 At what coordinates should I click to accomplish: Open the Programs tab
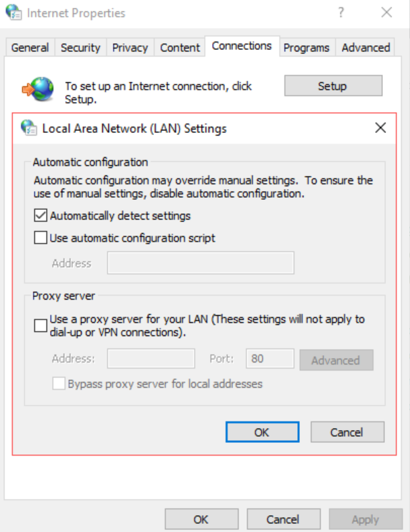(x=306, y=47)
